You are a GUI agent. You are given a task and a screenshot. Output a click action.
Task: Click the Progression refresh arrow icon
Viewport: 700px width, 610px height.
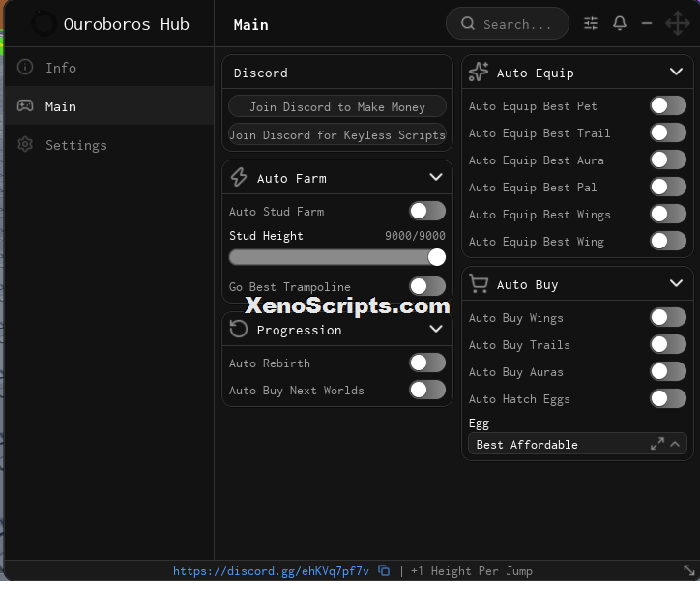coord(239,329)
